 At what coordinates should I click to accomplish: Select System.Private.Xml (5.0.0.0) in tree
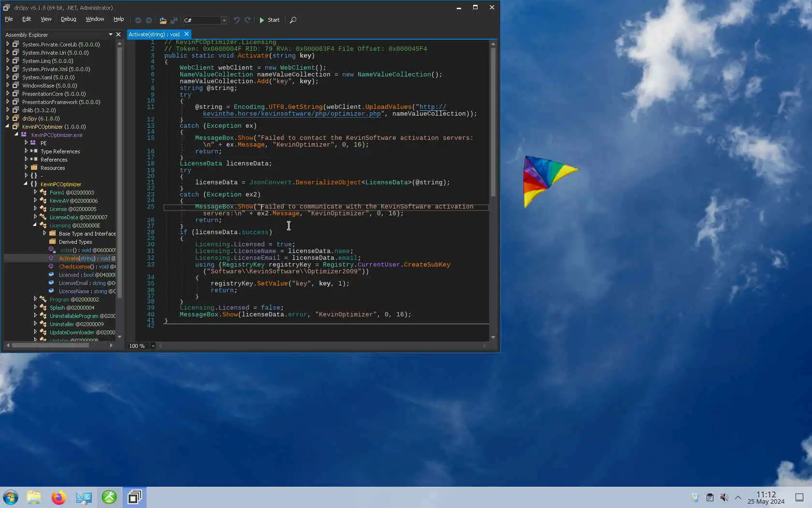[x=56, y=69]
